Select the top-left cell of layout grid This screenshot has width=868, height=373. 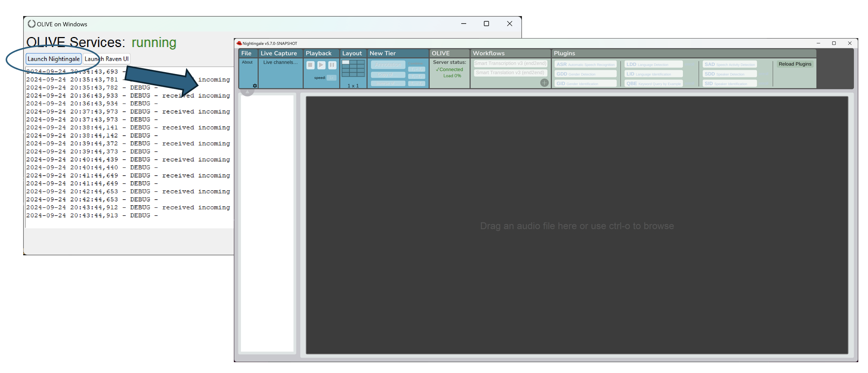point(346,62)
